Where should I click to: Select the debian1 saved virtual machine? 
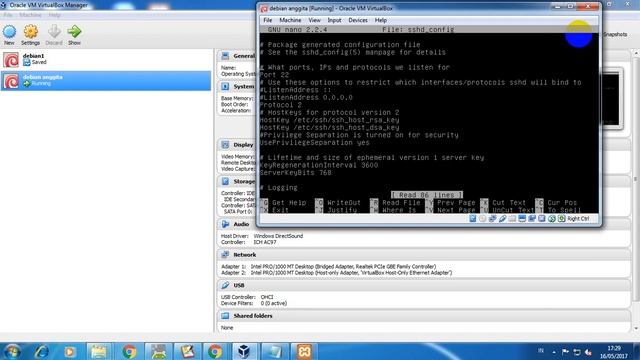pyautogui.click(x=106, y=59)
